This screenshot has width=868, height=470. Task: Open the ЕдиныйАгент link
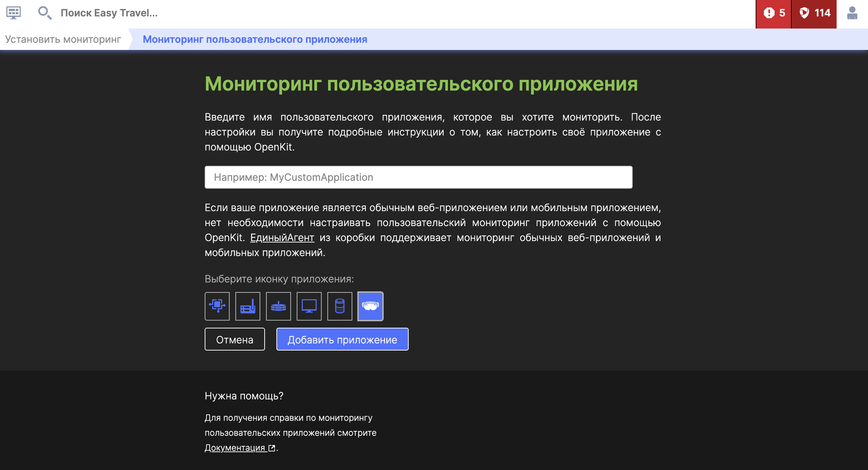pos(282,237)
